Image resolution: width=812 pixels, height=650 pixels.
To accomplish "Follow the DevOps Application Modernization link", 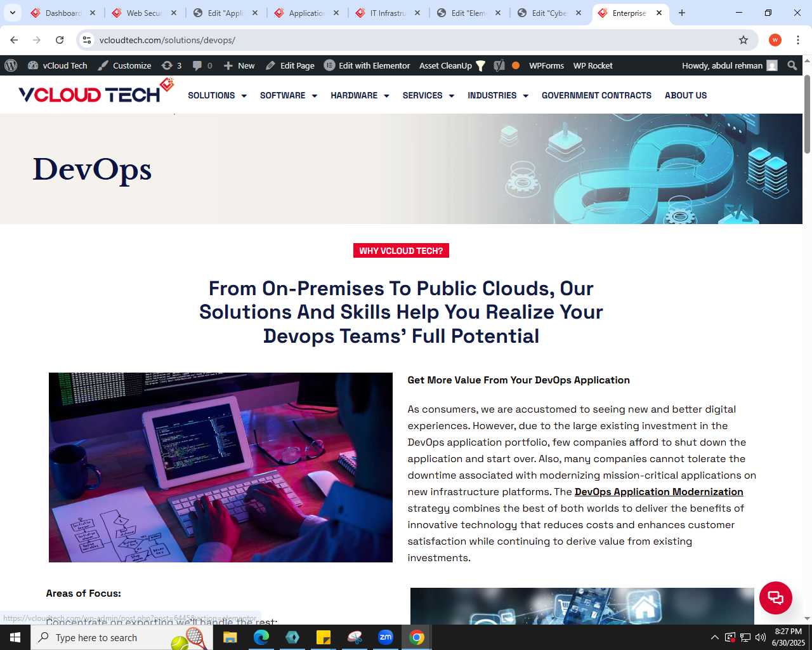I will [x=658, y=492].
